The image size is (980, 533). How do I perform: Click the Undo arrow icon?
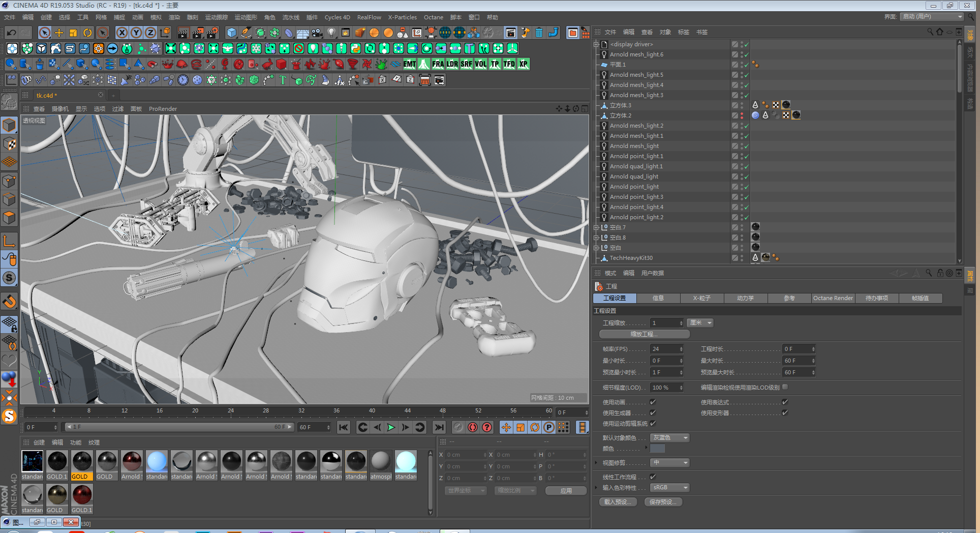pos(11,33)
